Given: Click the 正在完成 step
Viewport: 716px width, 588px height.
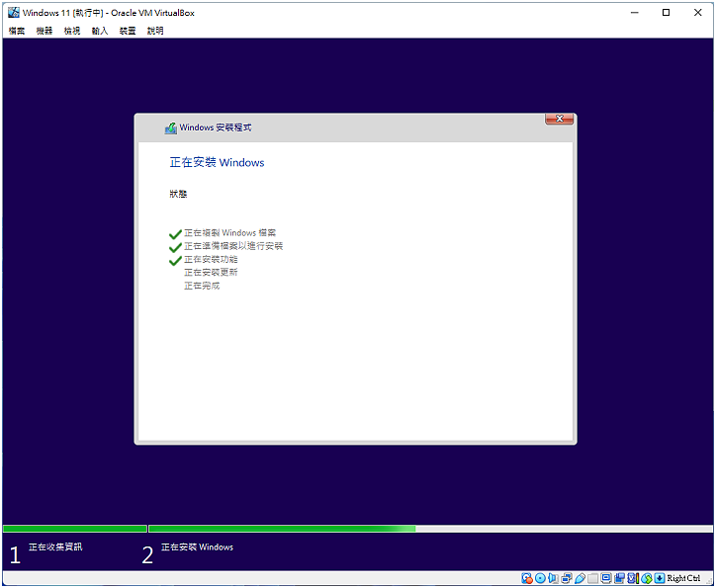Looking at the screenshot, I should pyautogui.click(x=202, y=286).
